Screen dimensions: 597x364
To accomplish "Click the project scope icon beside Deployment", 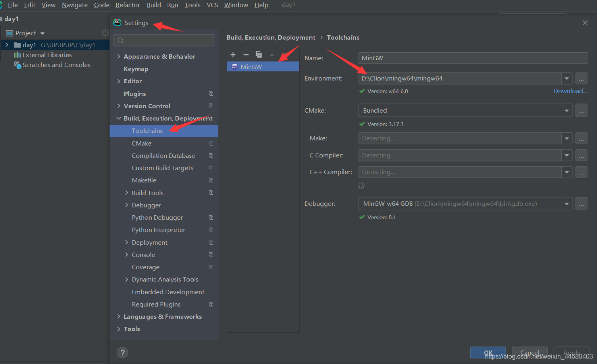I will (211, 242).
